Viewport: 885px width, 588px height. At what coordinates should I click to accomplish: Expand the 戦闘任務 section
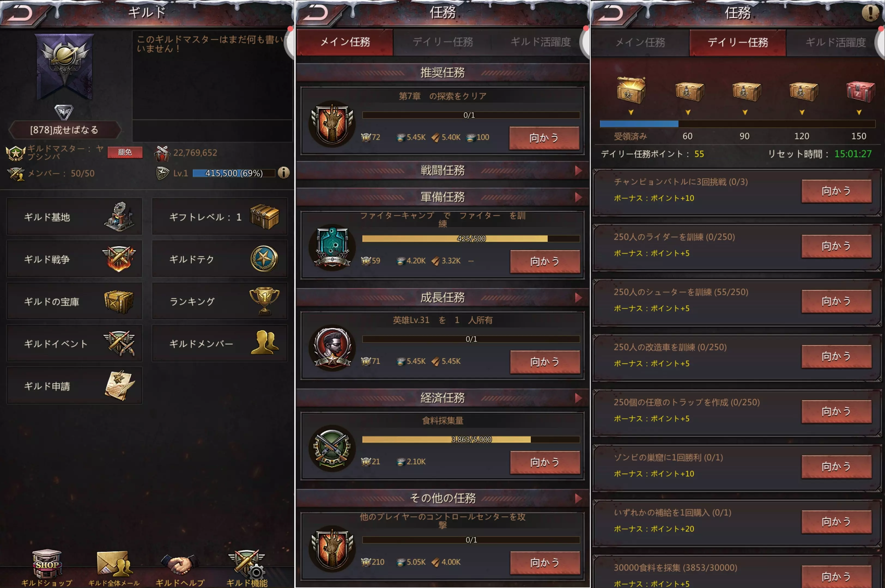tap(578, 171)
